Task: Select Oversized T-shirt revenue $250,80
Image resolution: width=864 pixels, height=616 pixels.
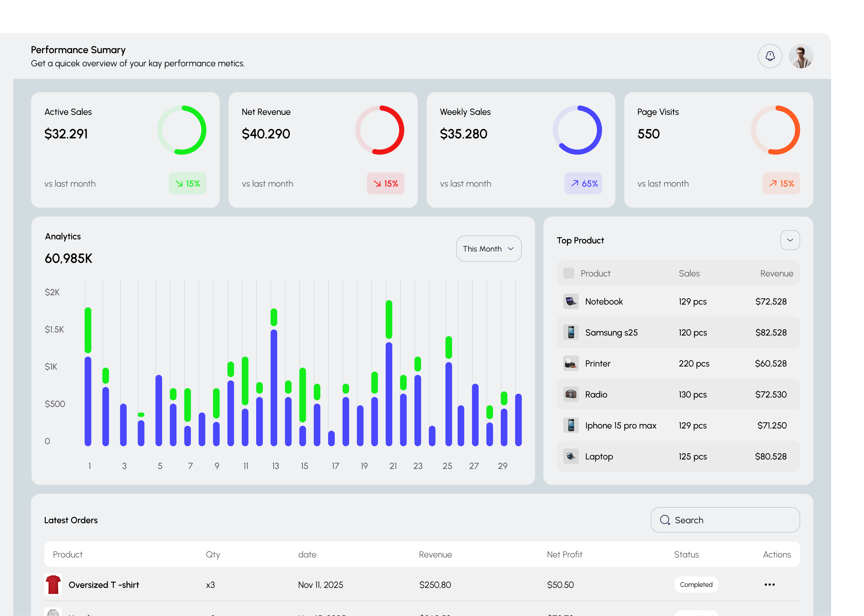Action: pyautogui.click(x=435, y=585)
